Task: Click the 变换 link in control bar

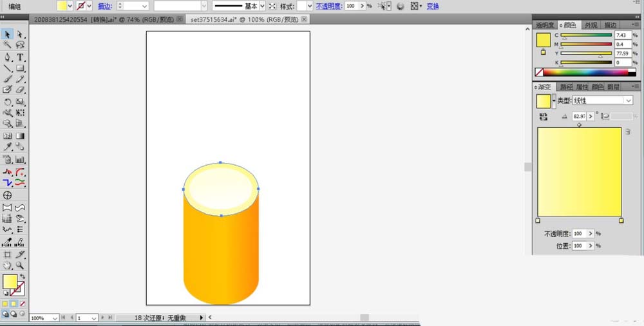Action: coord(433,6)
